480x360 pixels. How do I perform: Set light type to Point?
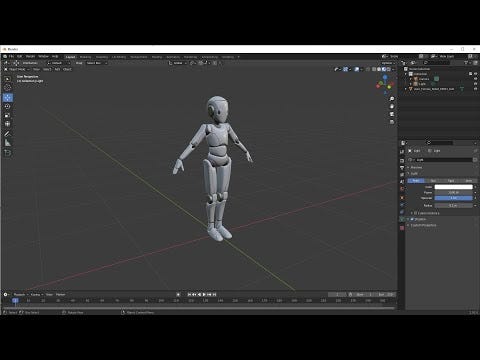tap(416, 181)
